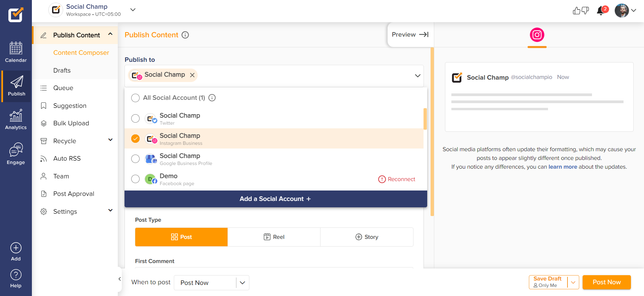Open the learn more link
Image resolution: width=644 pixels, height=296 pixels.
(563, 167)
